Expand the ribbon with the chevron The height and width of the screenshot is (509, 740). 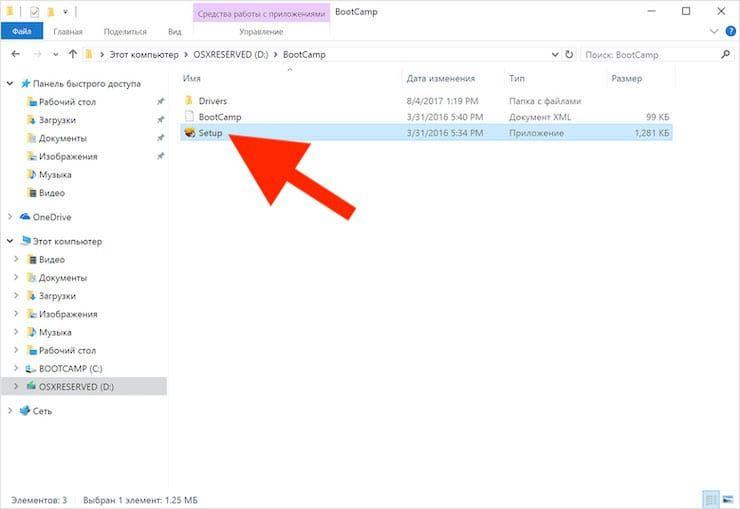714,32
